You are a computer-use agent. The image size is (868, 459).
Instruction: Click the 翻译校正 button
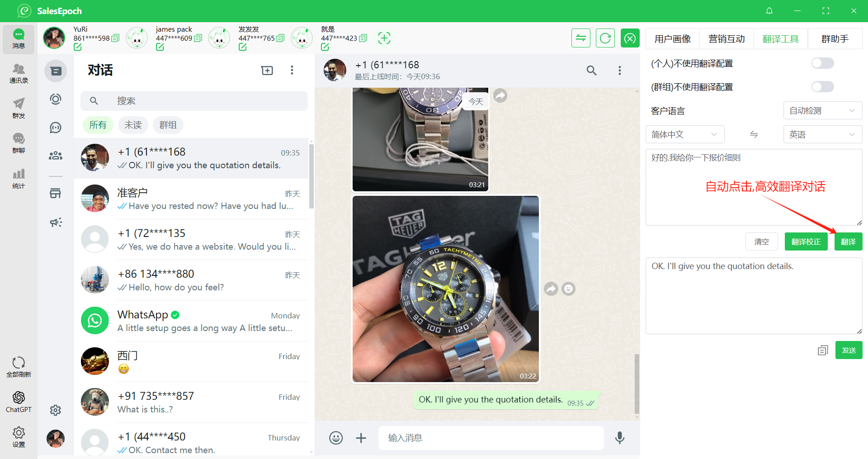pyautogui.click(x=806, y=241)
